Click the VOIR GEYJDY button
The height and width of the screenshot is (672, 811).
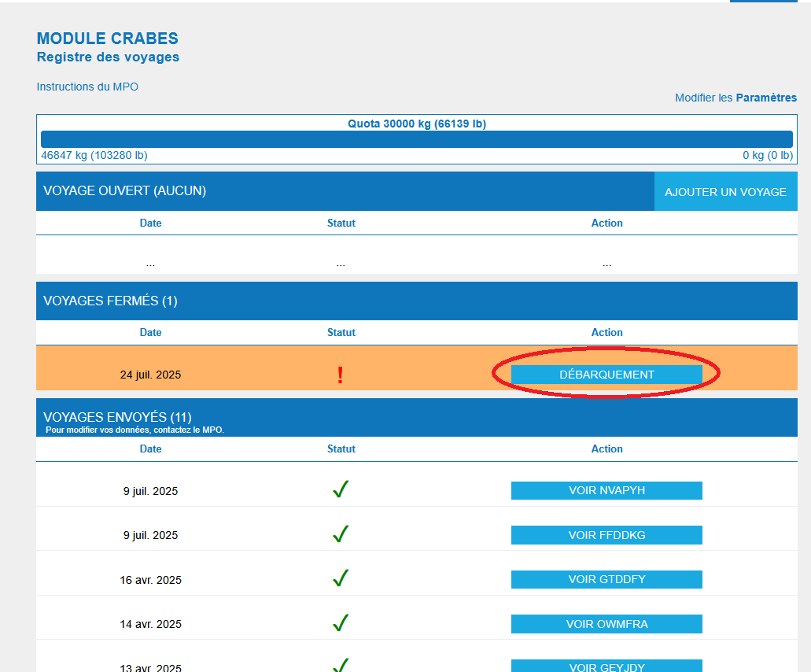(606, 666)
